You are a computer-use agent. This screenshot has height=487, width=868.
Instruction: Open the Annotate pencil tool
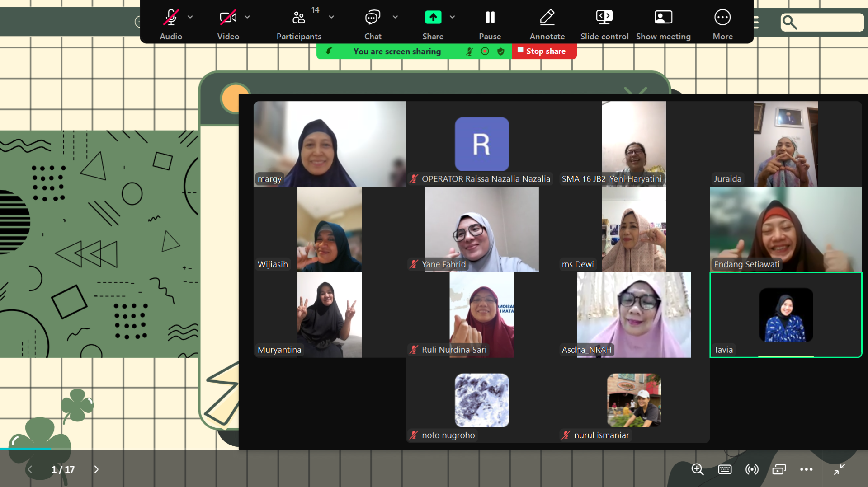(x=547, y=18)
